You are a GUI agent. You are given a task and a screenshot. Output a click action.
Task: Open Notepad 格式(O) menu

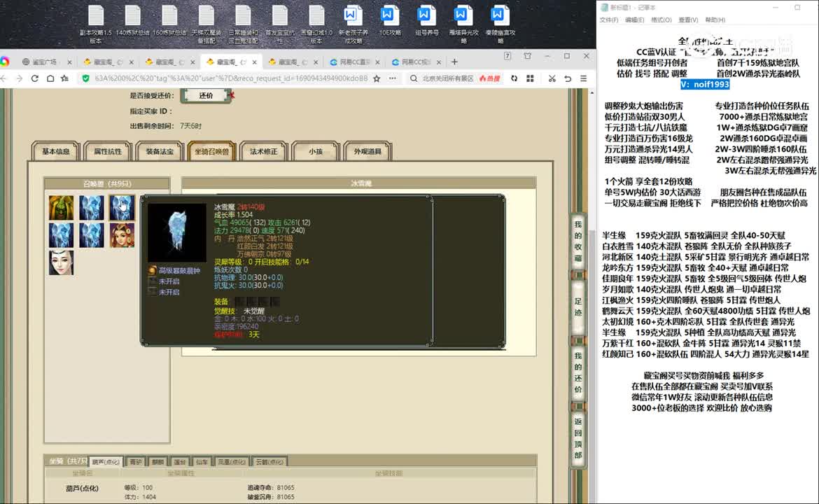(x=661, y=20)
